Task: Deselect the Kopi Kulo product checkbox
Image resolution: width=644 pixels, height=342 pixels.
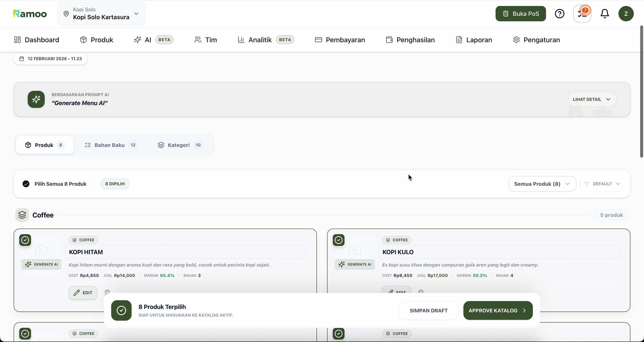Action: tap(338, 240)
